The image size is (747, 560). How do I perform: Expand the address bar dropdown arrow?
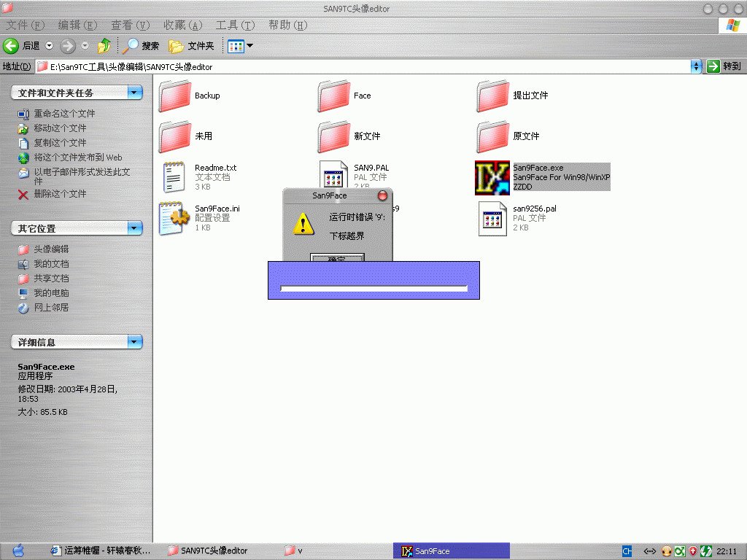[696, 66]
